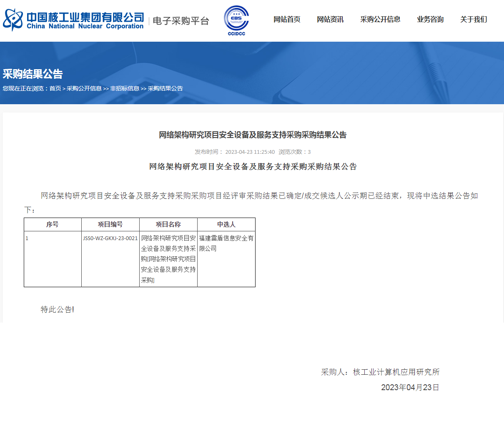Click the 特此公告! closing text
The height and width of the screenshot is (421, 504).
(57, 309)
